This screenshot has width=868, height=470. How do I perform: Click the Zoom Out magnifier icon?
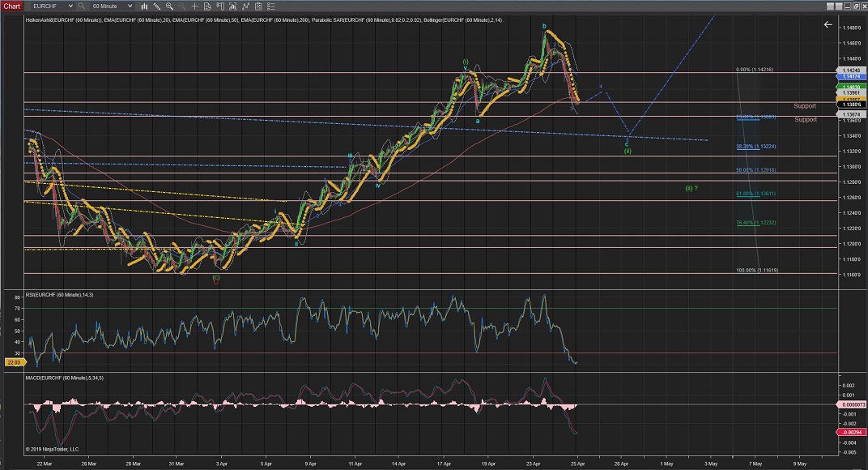181,6
